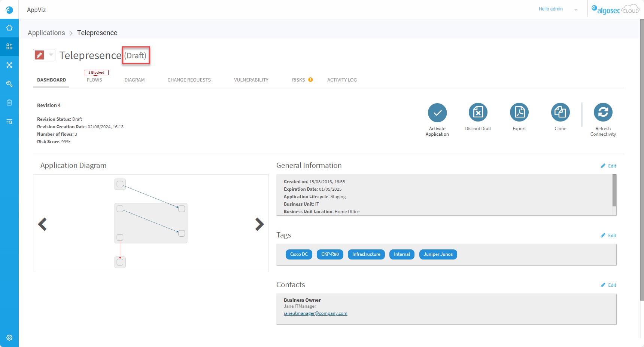
Task: Switch to the Risks tab
Action: (298, 80)
